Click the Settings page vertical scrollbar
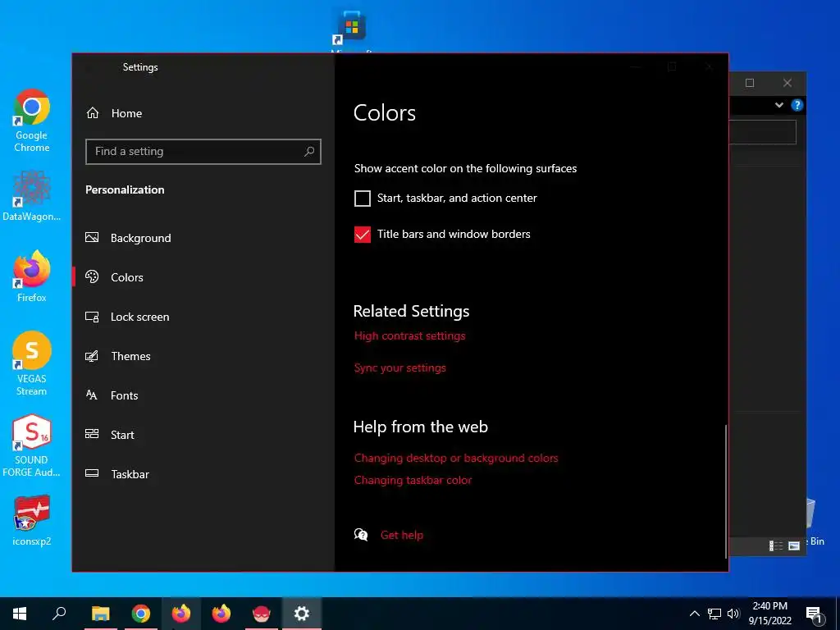This screenshot has height=630, width=840. (726, 491)
